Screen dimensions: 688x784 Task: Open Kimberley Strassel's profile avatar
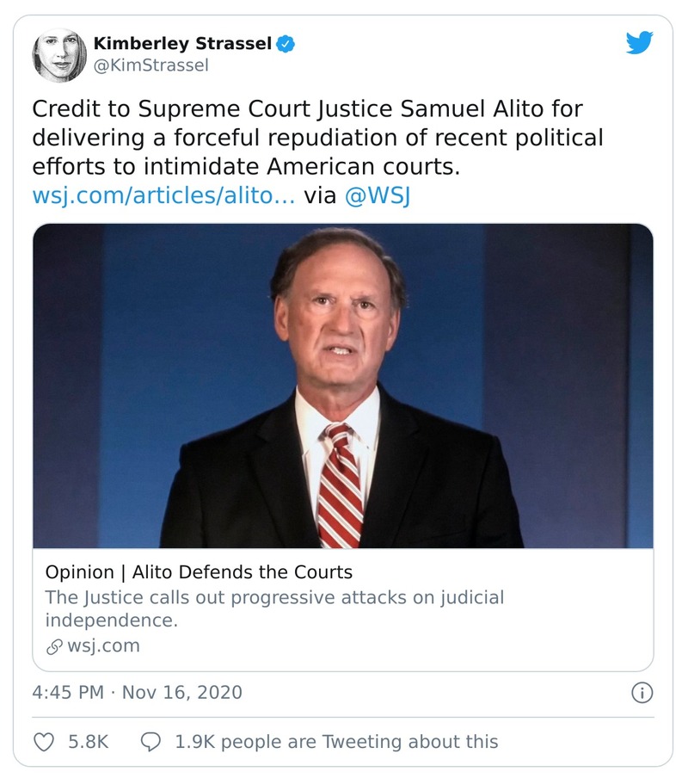pyautogui.click(x=59, y=55)
